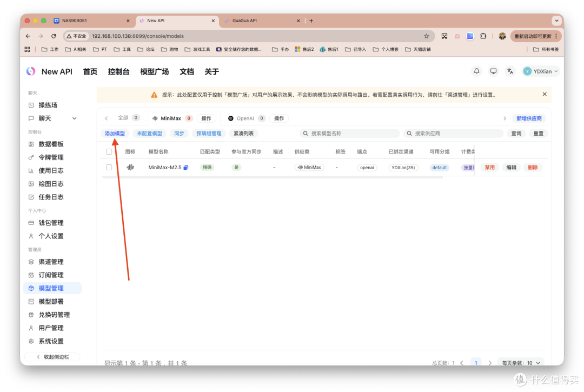Open 钱包管理 in the sidebar
Screen dimensions: 584x392
(52, 223)
